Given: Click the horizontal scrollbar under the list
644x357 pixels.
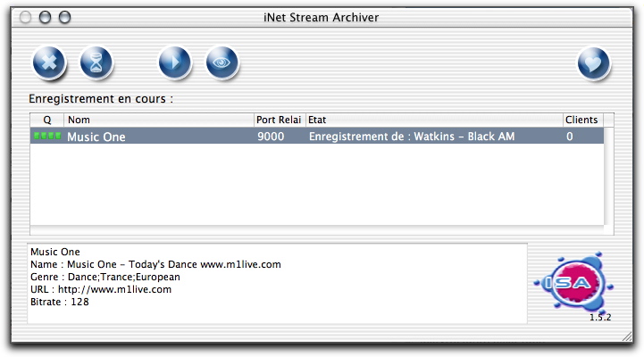Looking at the screenshot, I should coord(317,230).
